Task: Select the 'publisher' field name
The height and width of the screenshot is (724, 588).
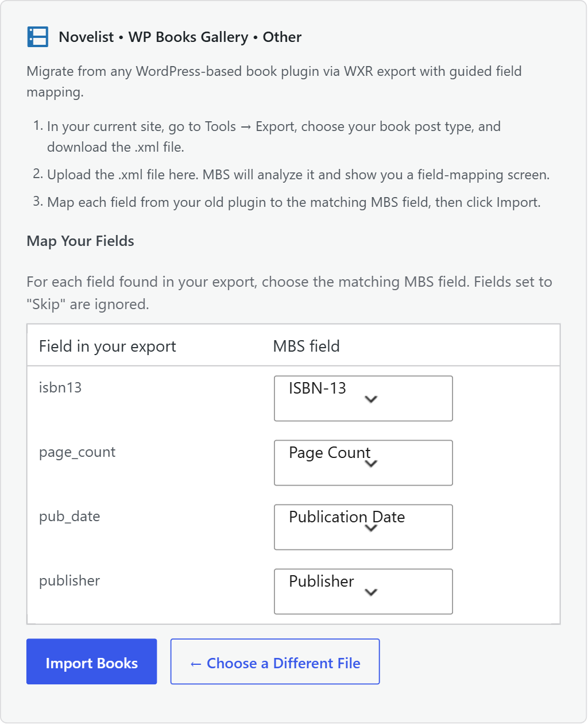Action: (x=69, y=581)
